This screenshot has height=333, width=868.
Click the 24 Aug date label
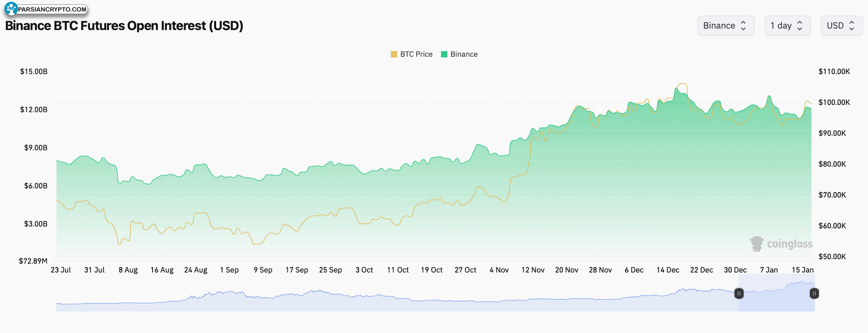coord(196,270)
